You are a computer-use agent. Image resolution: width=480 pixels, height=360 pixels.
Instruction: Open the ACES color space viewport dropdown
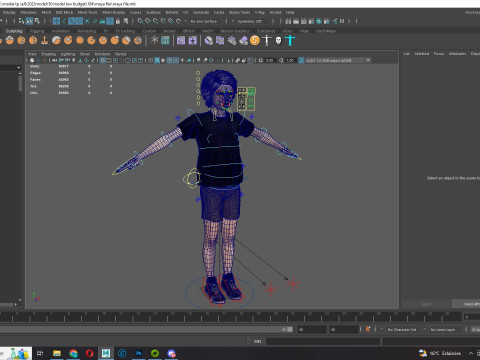tap(338, 60)
